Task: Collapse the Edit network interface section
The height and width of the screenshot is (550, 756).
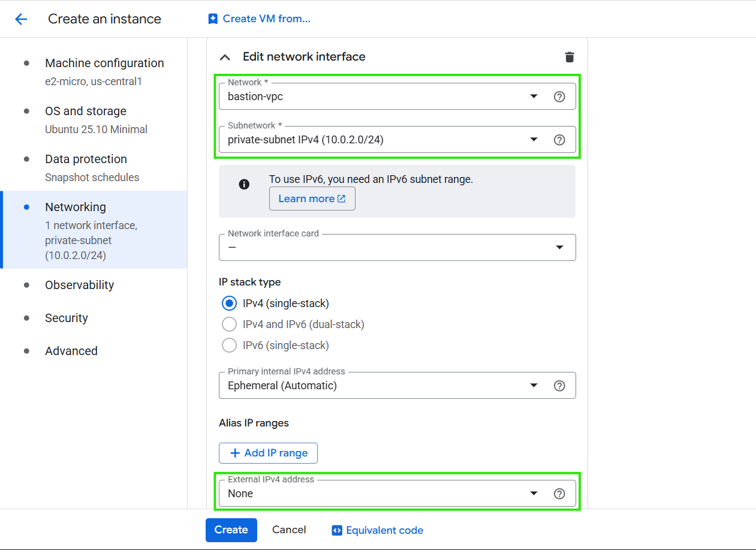Action: pyautogui.click(x=225, y=57)
